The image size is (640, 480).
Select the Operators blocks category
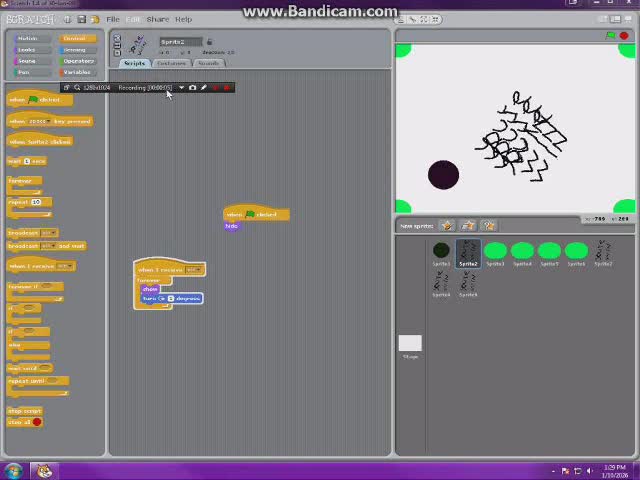pyautogui.click(x=78, y=61)
